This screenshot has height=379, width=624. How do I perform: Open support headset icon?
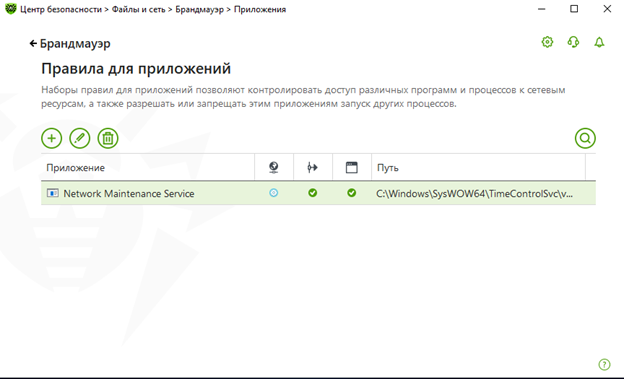click(x=573, y=42)
